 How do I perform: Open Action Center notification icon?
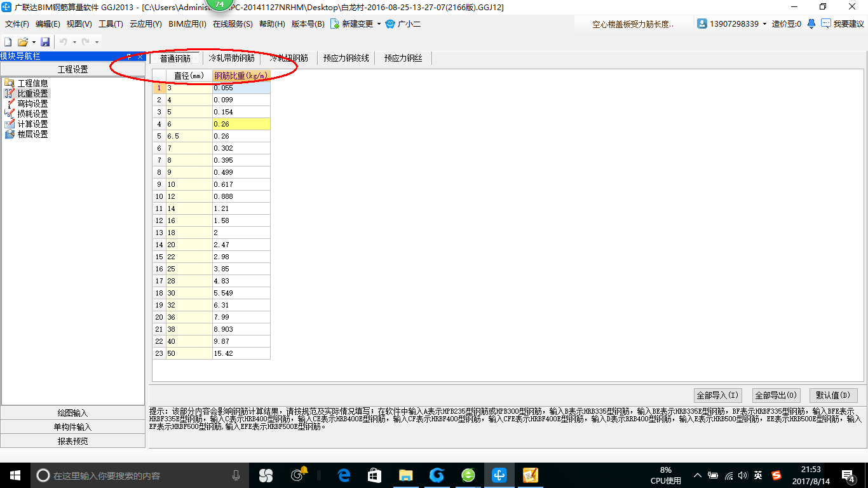click(848, 475)
